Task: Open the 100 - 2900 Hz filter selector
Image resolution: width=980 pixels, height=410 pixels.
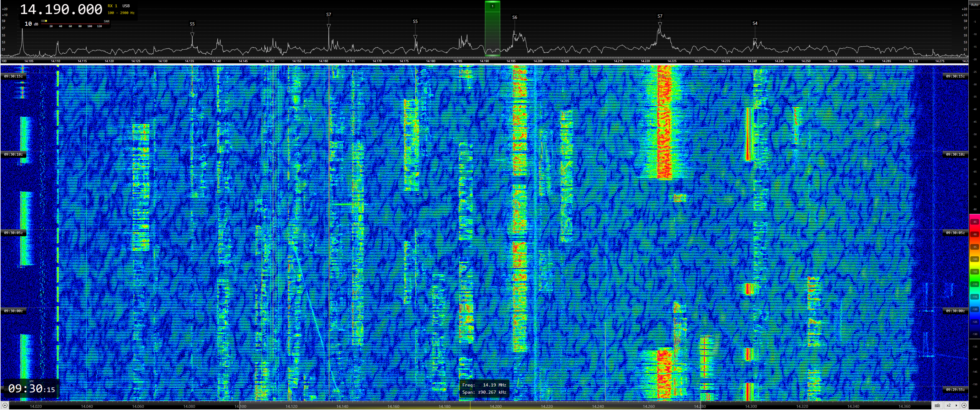Action: [x=121, y=13]
